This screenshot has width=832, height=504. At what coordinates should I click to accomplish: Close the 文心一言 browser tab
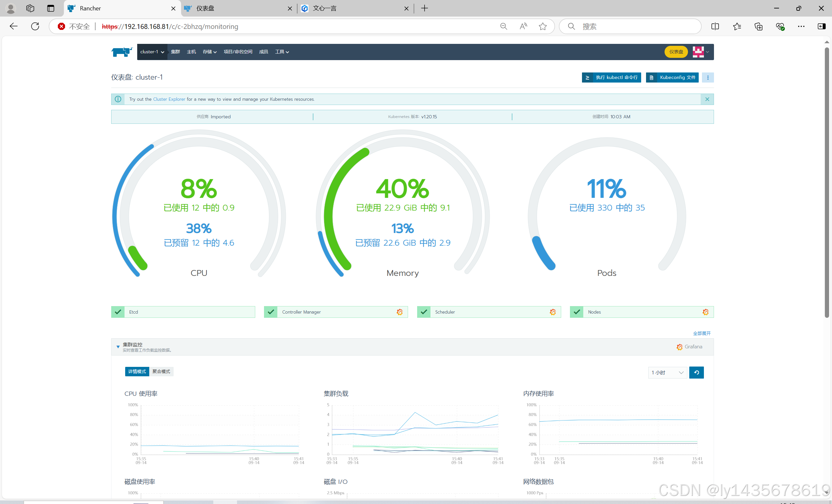pyautogui.click(x=406, y=8)
